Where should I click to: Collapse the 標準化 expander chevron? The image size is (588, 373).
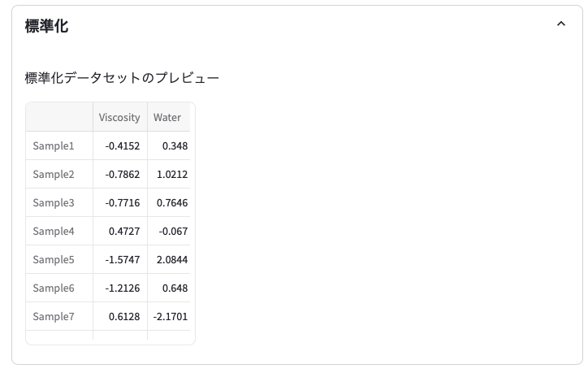[x=560, y=24]
